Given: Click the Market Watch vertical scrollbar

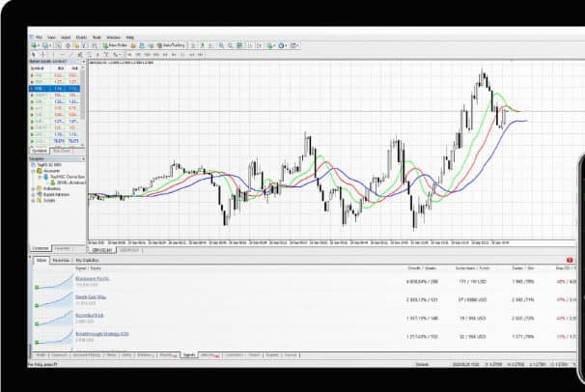Looking at the screenshot, I should [82, 108].
